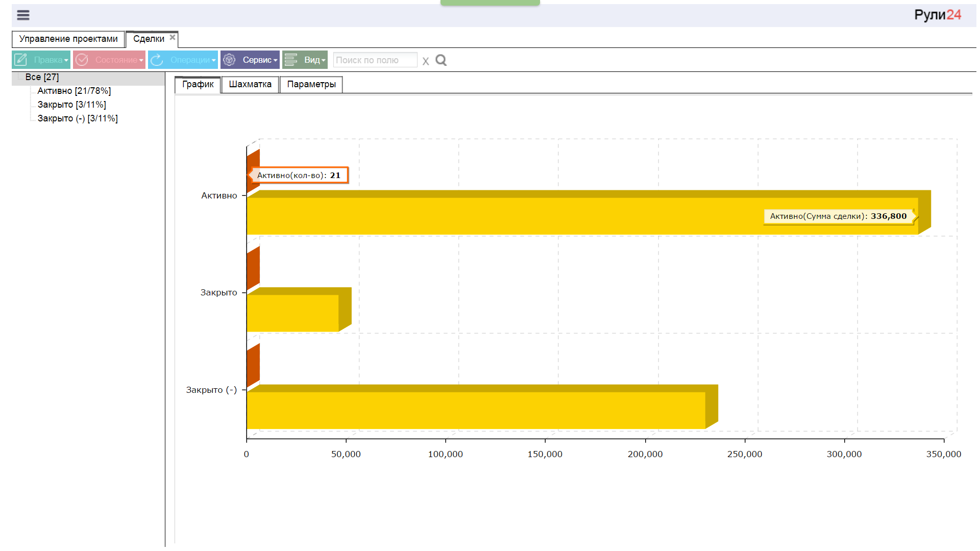
Task: Focus the Поиск по полю field
Action: (x=375, y=60)
